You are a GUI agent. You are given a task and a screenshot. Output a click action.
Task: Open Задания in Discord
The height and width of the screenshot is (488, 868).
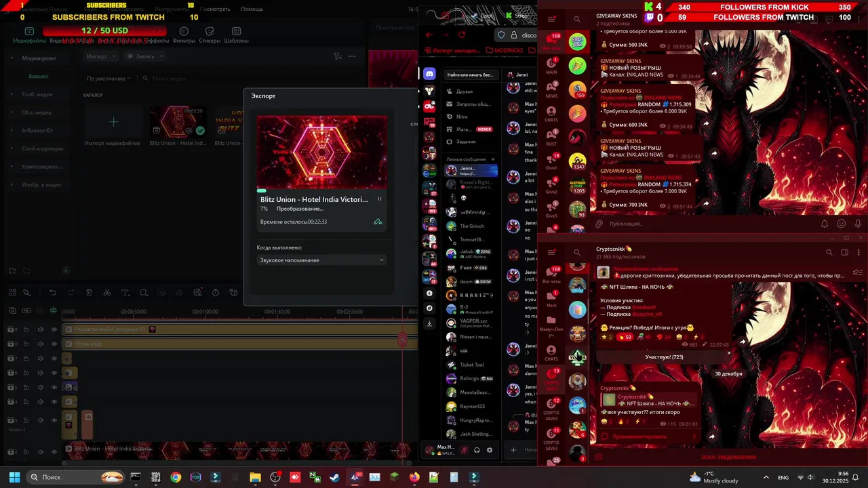(x=471, y=142)
